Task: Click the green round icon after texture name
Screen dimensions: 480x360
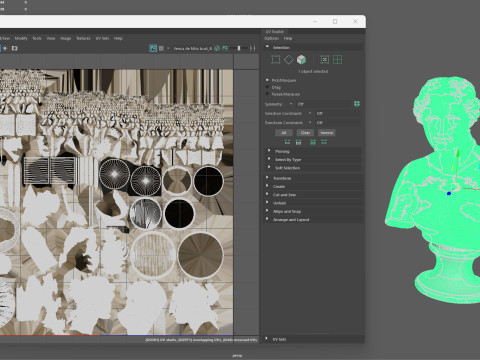Action: click(x=217, y=48)
